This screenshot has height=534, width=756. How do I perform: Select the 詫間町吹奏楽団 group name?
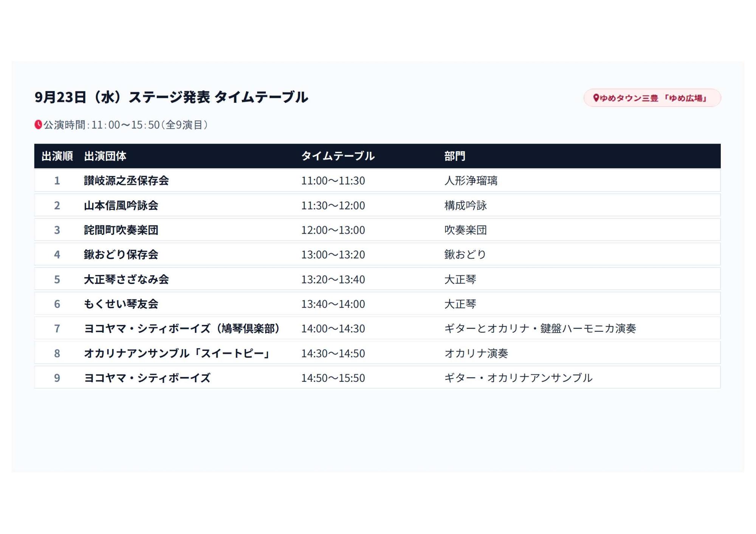point(121,230)
